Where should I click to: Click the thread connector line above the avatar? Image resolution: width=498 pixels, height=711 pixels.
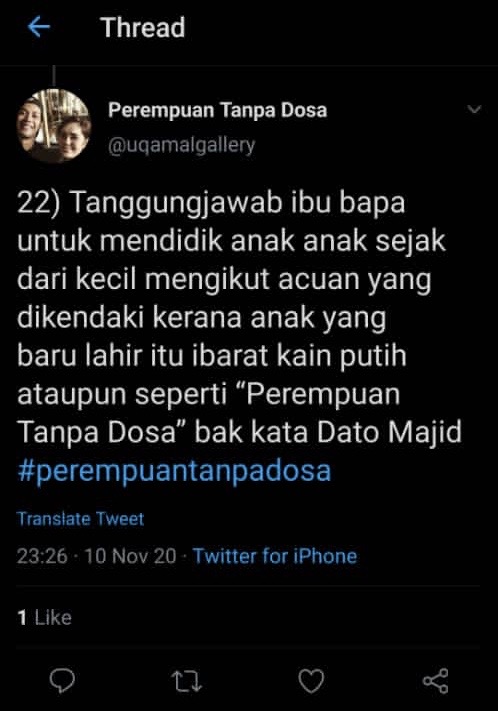(x=54, y=76)
